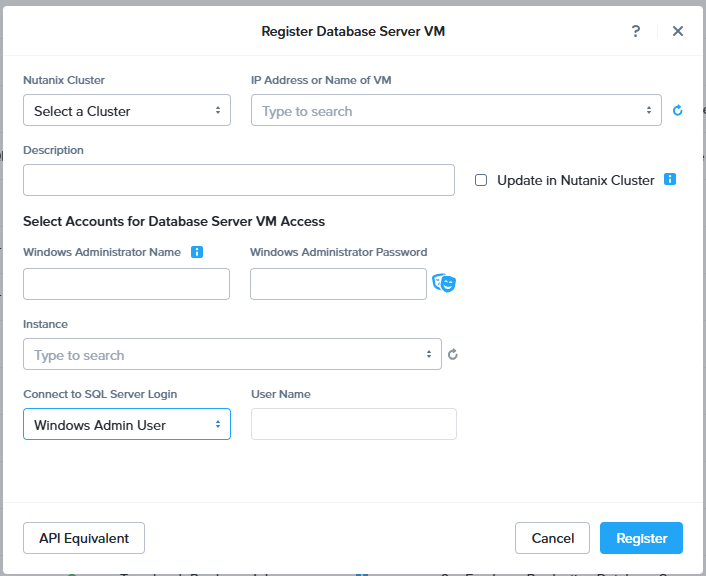Cancel the registration dialog
Viewport: 706px width, 576px height.
pyautogui.click(x=552, y=538)
